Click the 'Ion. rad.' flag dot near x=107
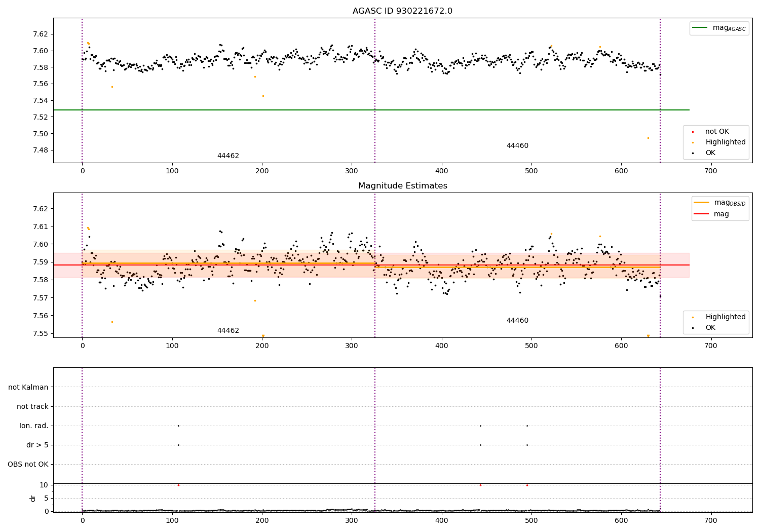760x532 pixels. pos(178,426)
